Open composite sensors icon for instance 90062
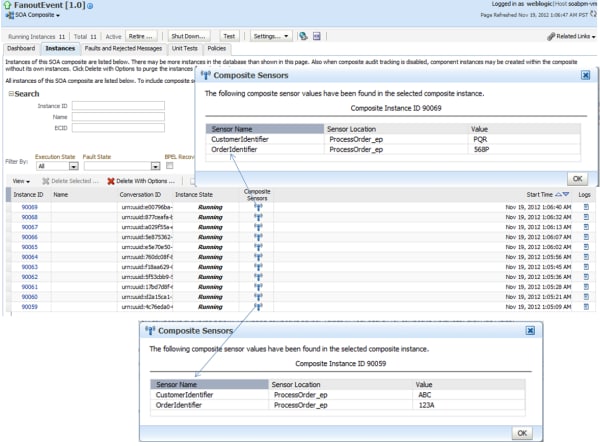 coord(258,276)
